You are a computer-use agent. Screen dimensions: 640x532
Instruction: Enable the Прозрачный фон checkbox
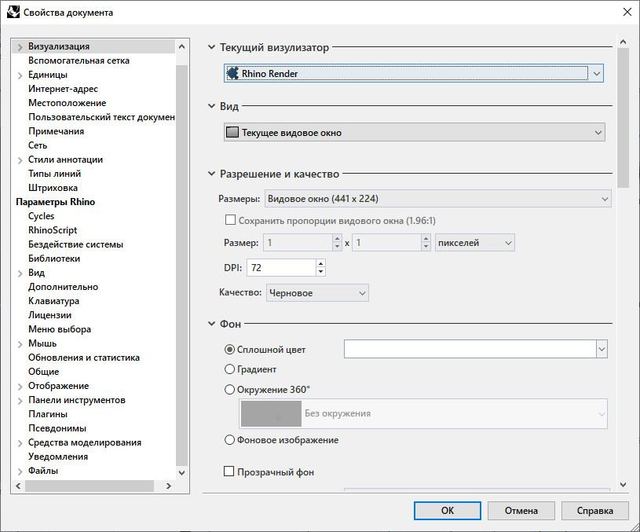[x=231, y=471]
